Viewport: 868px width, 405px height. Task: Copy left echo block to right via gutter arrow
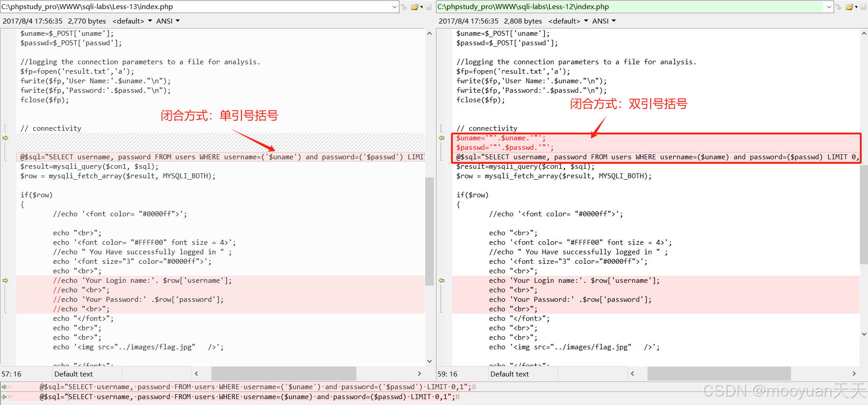(x=5, y=281)
